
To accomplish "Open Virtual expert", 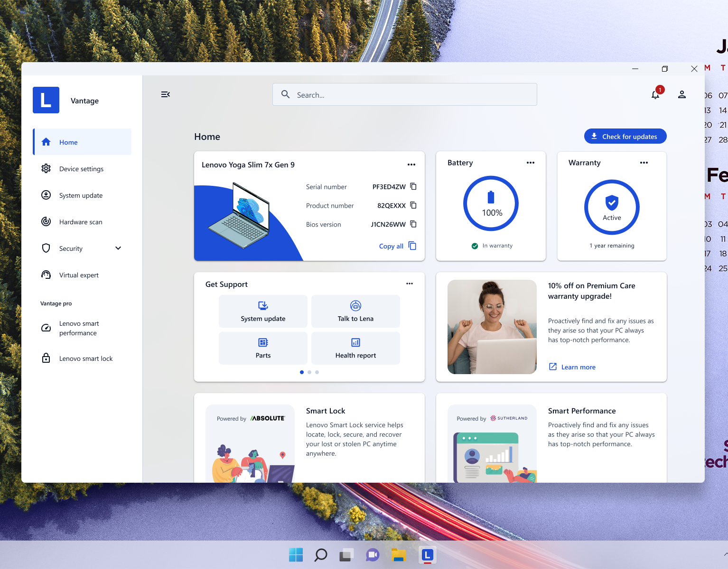I will [x=82, y=275].
